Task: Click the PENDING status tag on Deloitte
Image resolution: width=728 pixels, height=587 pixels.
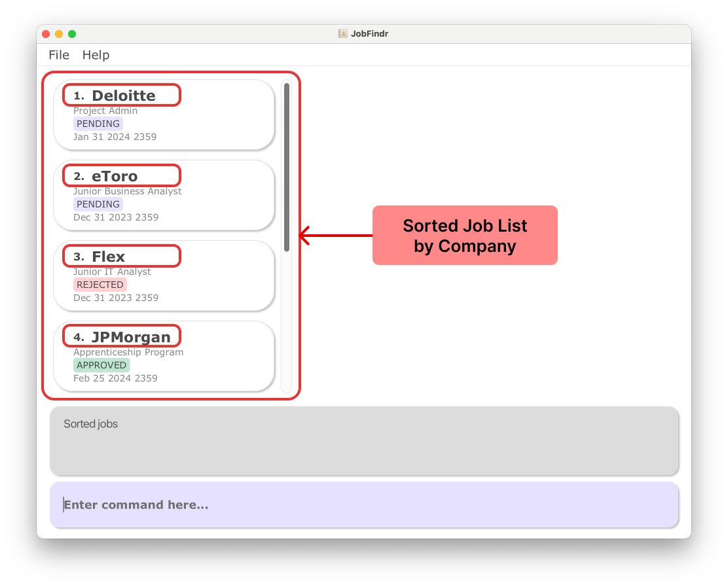Action: (x=98, y=124)
